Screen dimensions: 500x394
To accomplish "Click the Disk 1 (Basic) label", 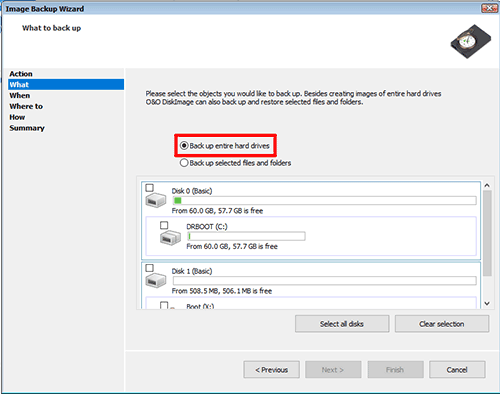I will coord(192,271).
